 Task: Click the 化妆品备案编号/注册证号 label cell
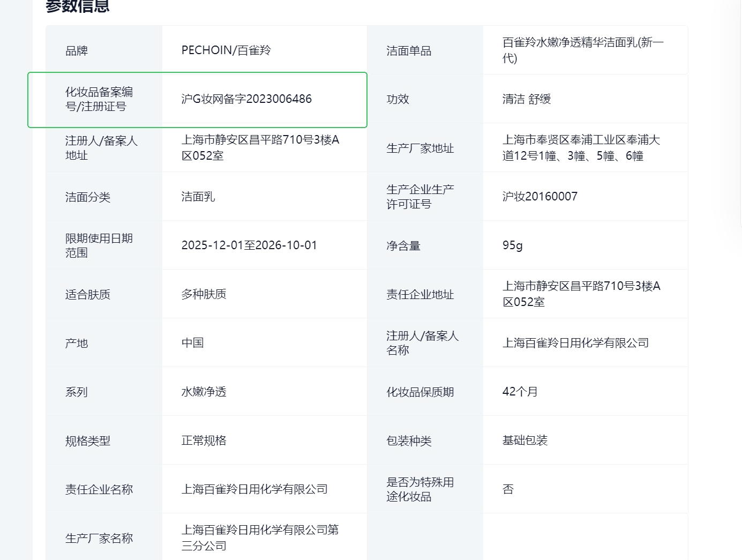pyautogui.click(x=99, y=99)
